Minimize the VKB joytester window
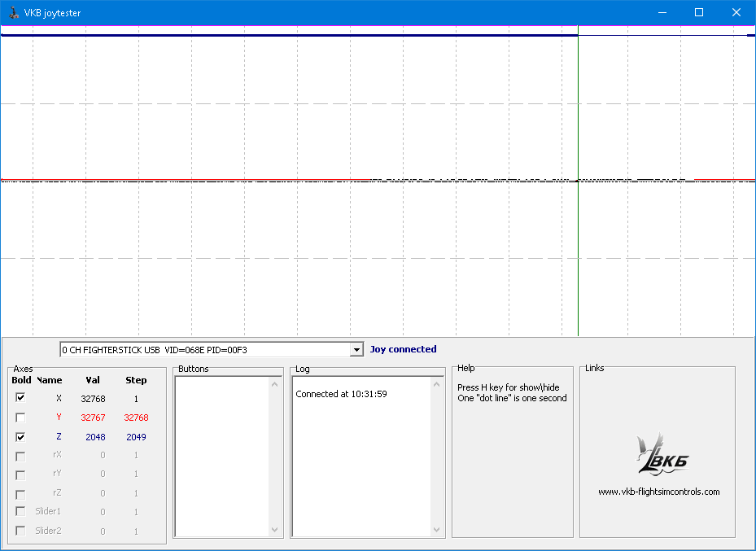The height and width of the screenshot is (551, 756). click(x=661, y=13)
